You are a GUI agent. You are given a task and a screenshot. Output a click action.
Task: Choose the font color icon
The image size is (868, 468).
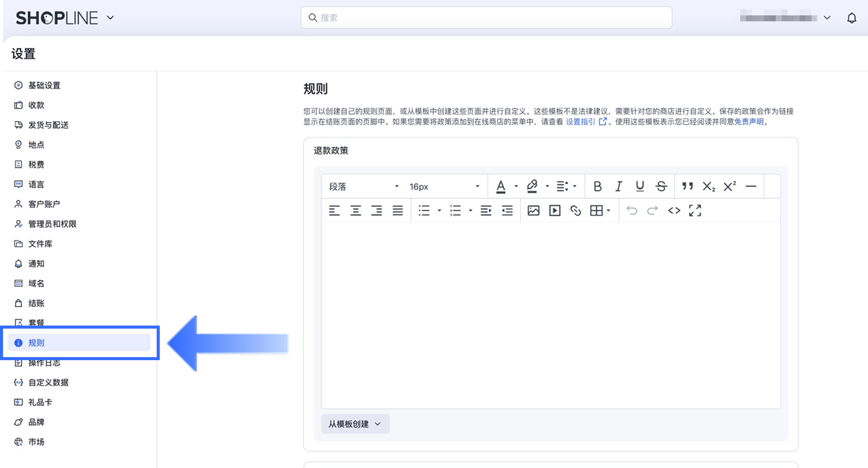pyautogui.click(x=501, y=187)
